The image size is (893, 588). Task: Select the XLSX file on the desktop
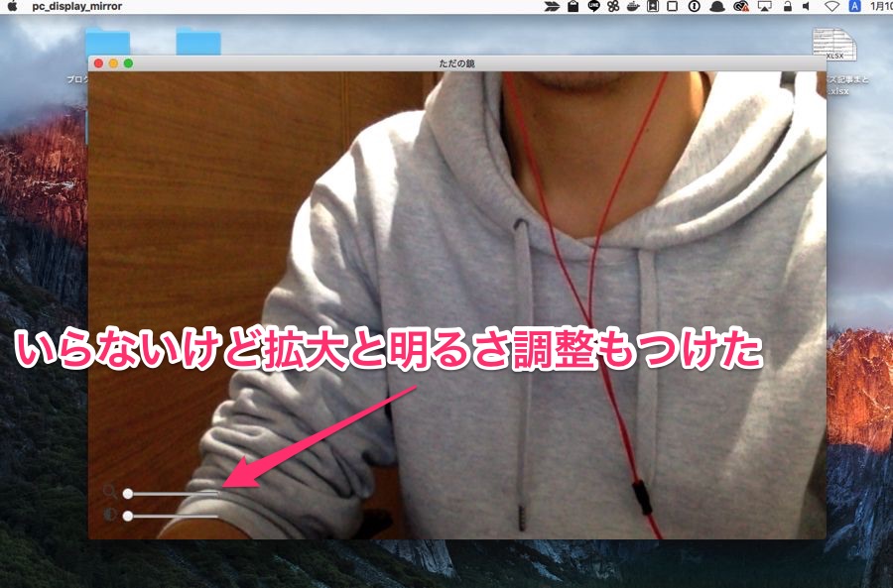(x=834, y=45)
